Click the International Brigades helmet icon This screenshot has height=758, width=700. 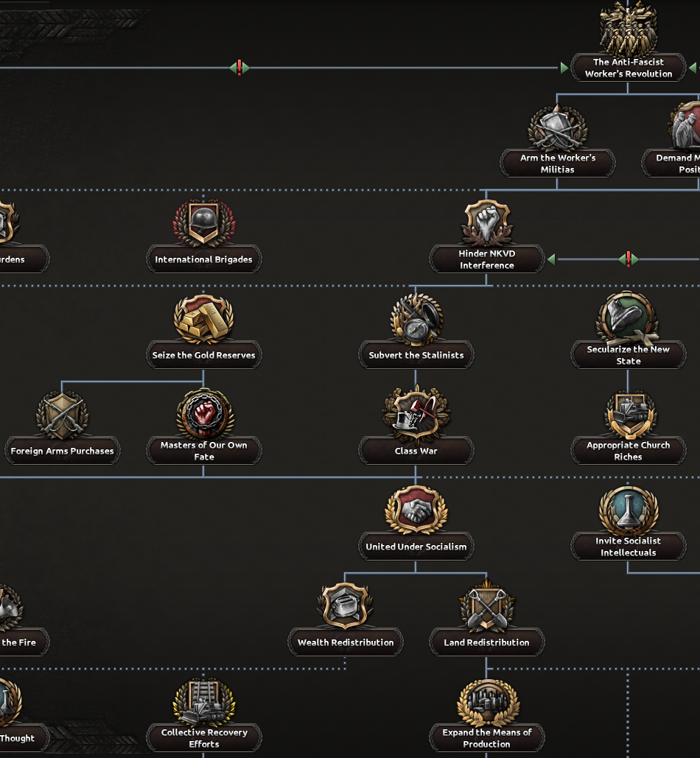pos(203,223)
